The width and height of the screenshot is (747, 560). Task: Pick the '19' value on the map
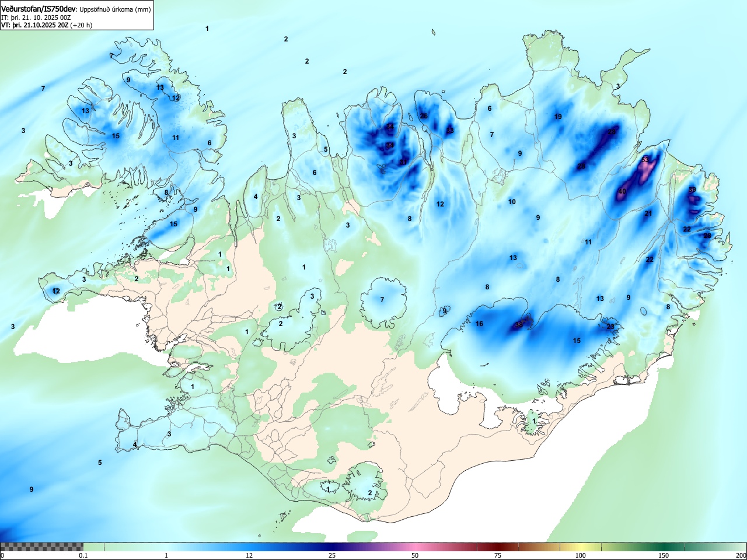coord(558,117)
